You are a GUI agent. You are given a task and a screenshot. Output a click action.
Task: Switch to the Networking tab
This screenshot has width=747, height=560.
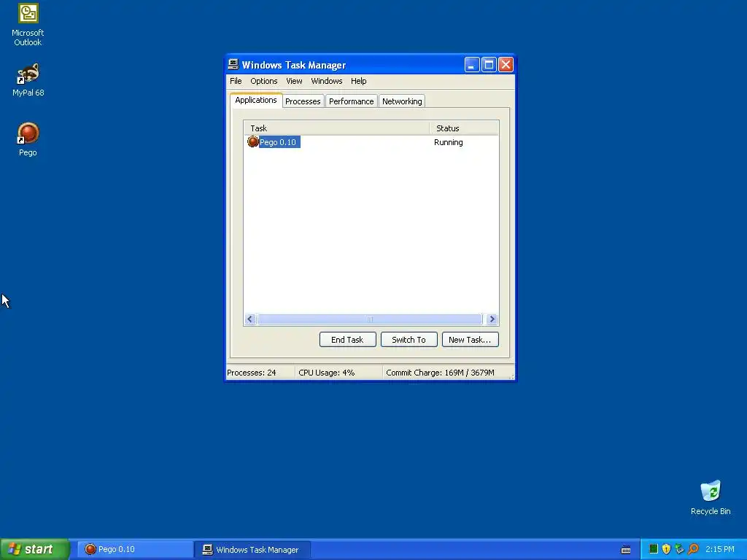click(402, 101)
